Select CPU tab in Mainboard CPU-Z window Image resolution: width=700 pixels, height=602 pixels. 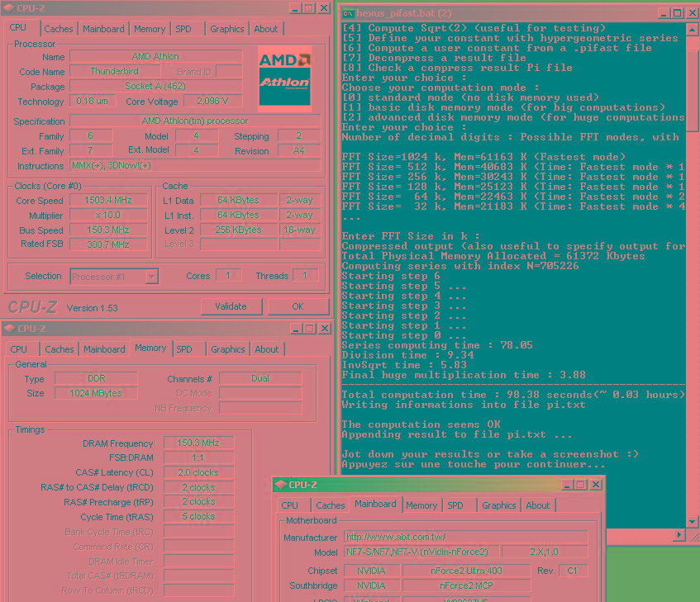coord(290,505)
